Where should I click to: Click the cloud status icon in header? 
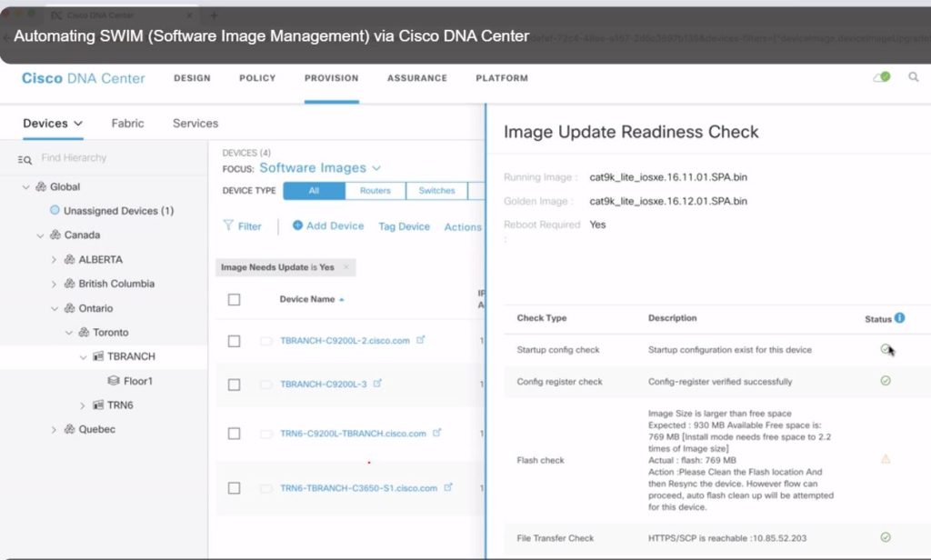(881, 78)
